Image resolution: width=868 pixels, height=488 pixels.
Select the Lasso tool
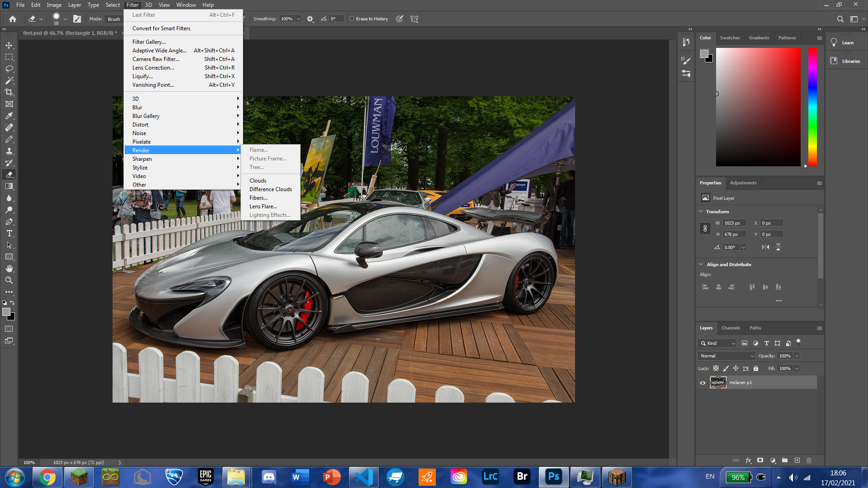[9, 69]
